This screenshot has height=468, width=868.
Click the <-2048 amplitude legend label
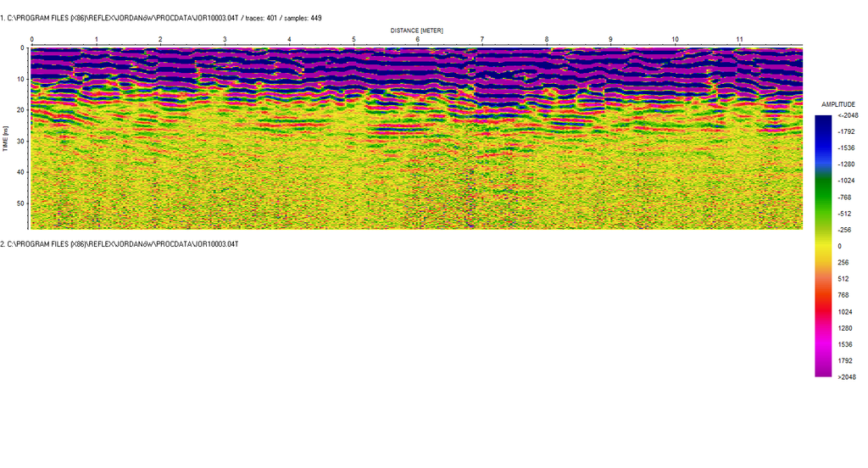[x=848, y=115]
